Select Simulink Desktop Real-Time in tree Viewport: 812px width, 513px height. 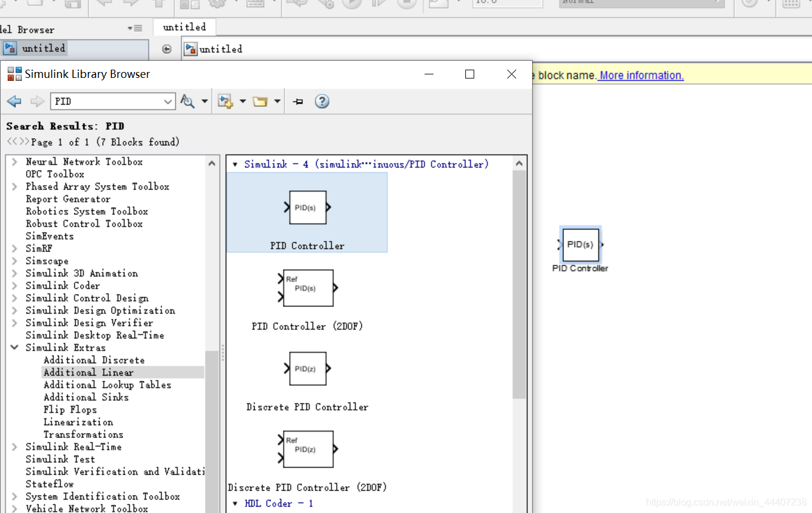pyautogui.click(x=94, y=335)
